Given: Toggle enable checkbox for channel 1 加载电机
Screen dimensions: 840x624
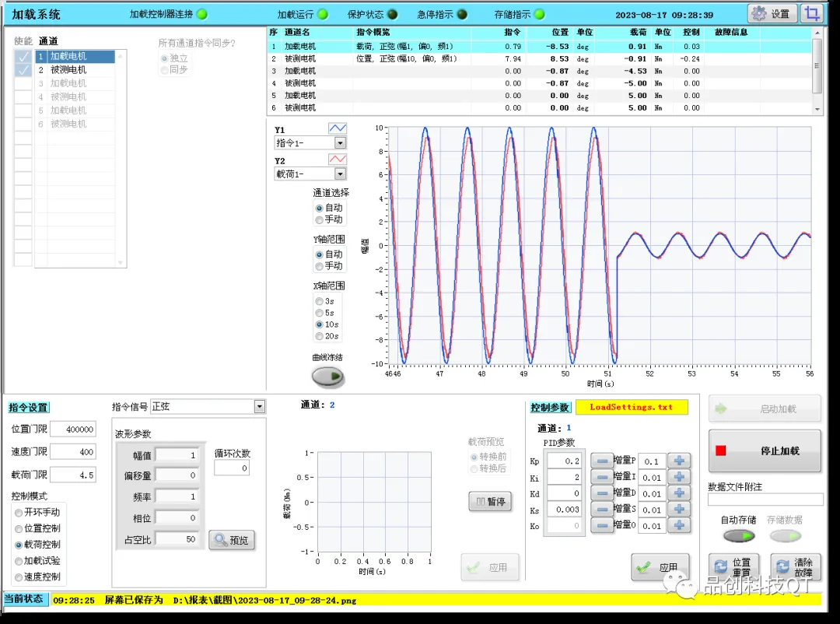Looking at the screenshot, I should [23, 56].
